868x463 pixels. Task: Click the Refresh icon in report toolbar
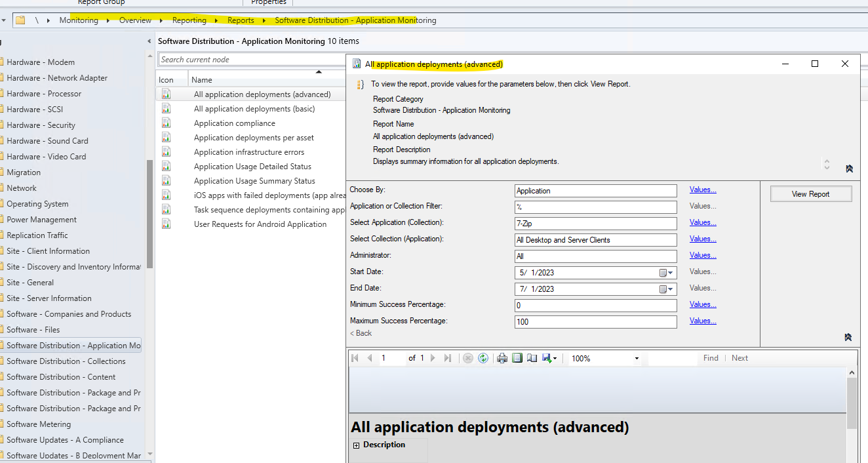[x=483, y=358]
